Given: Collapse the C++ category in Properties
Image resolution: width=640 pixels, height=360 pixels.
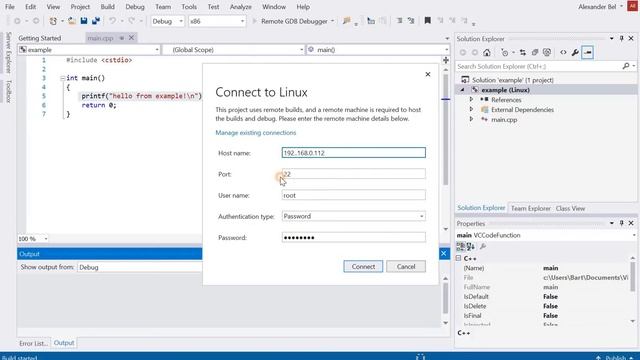Looking at the screenshot, I should click(x=459, y=258).
